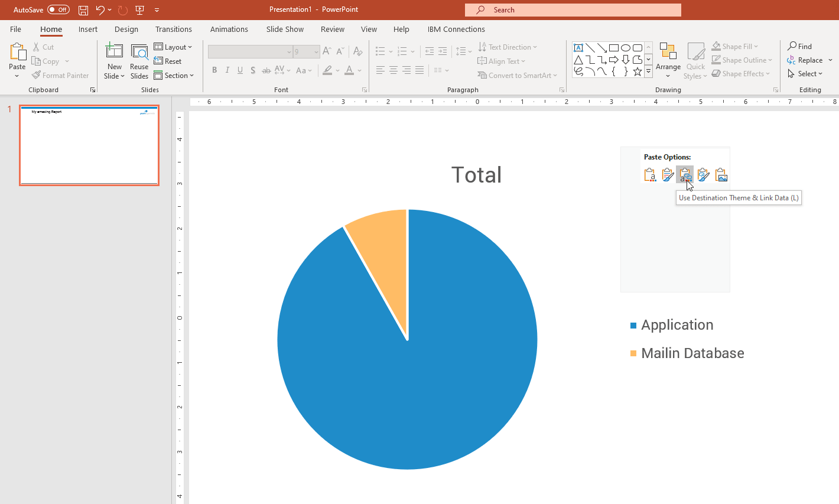Viewport: 839px width, 504px height.
Task: Choose the Picture paste option icon
Action: tap(721, 175)
